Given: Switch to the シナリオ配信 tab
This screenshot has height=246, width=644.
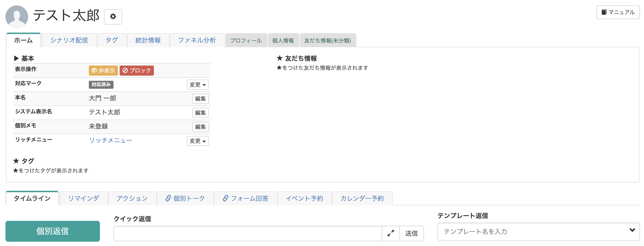Looking at the screenshot, I should tap(69, 40).
